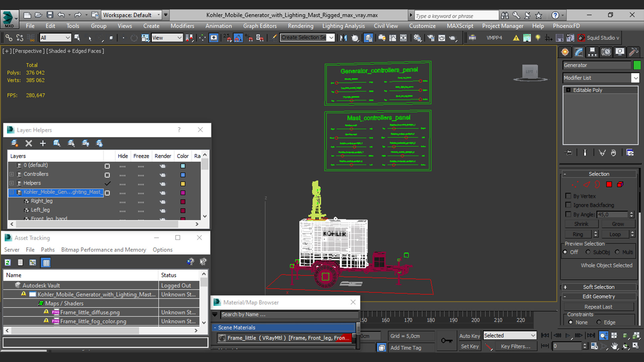
Task: Expand the Controllers layer tree node
Action: pos(12,174)
